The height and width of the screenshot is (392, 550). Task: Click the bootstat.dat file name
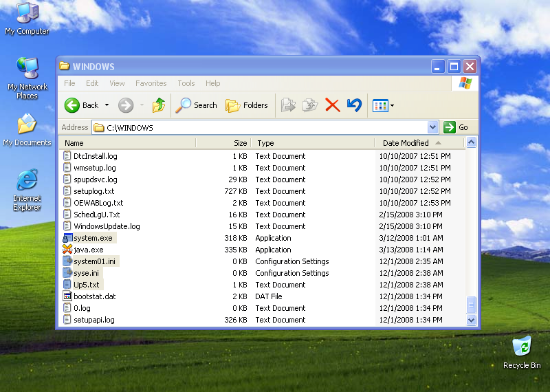(x=95, y=296)
